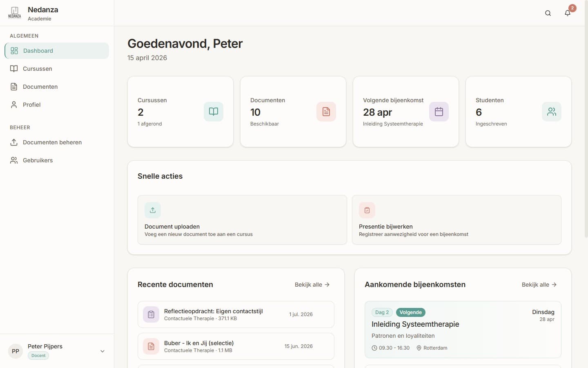Select the Presentie bijwerken quick action
This screenshot has height=368, width=588.
(x=457, y=220)
